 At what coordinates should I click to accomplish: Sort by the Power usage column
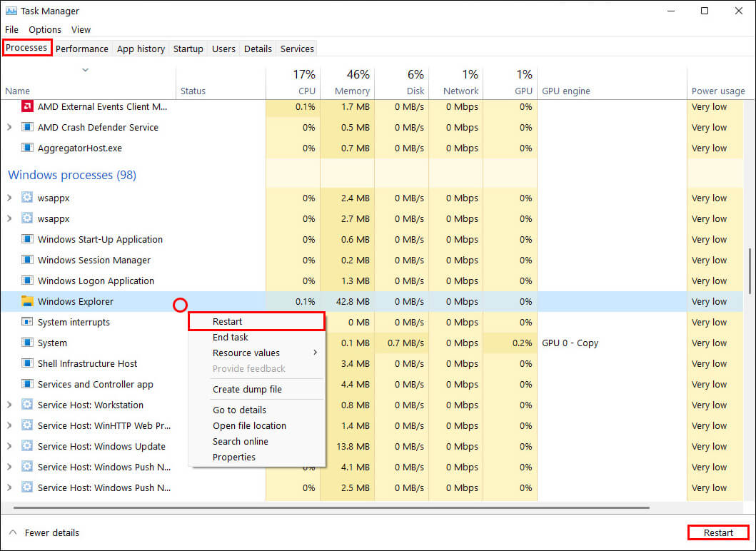coord(718,84)
